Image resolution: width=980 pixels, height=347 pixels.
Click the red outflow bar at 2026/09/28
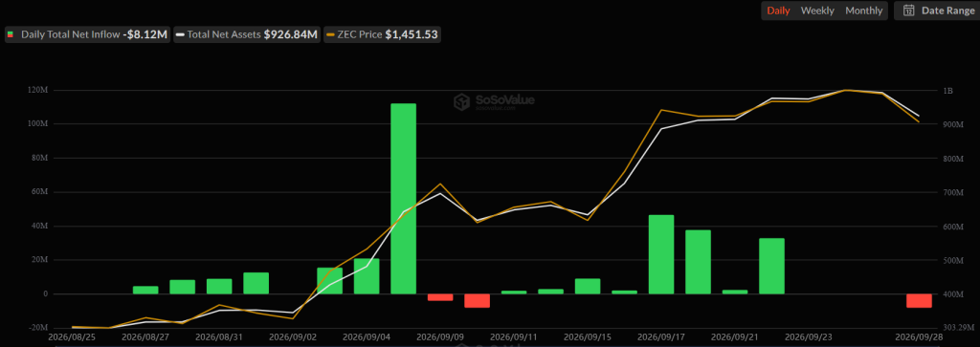[919, 301]
